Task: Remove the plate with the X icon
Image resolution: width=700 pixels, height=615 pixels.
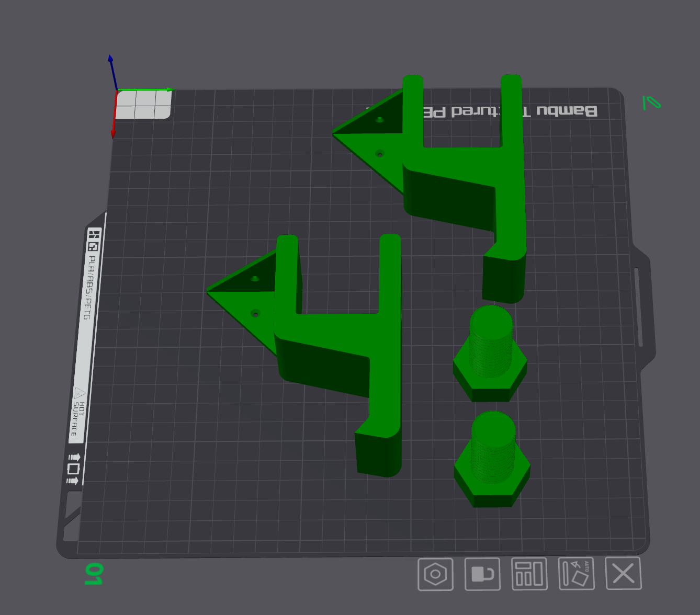Action: [x=623, y=573]
